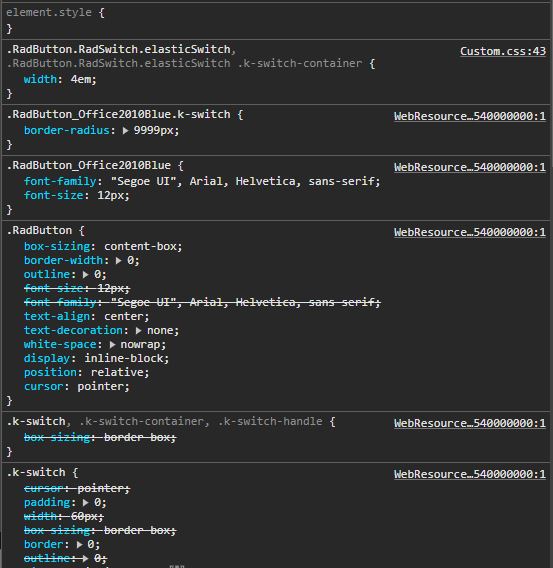
Task: Edit the border-width property name
Action: [63, 260]
